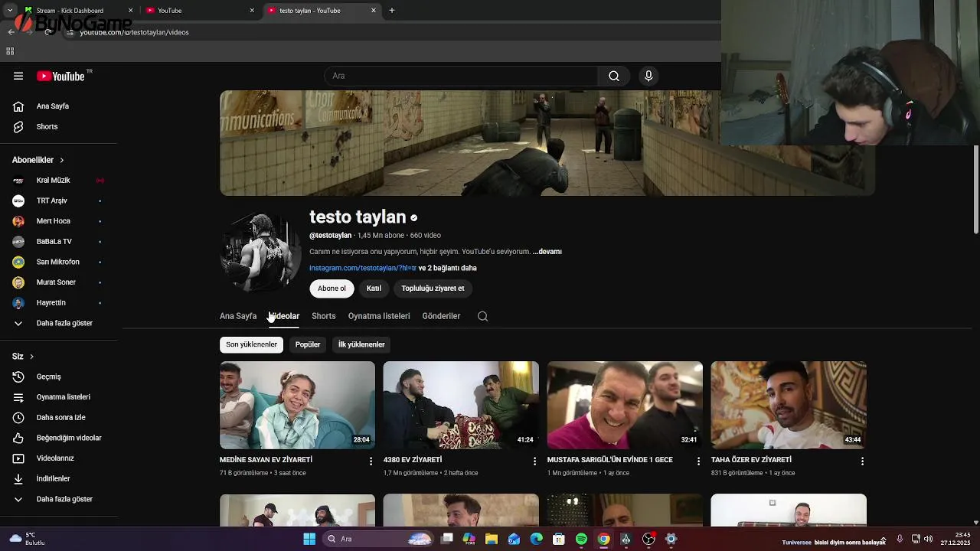980x551 pixels.
Task: Open a new browser tab
Action: click(x=392, y=11)
